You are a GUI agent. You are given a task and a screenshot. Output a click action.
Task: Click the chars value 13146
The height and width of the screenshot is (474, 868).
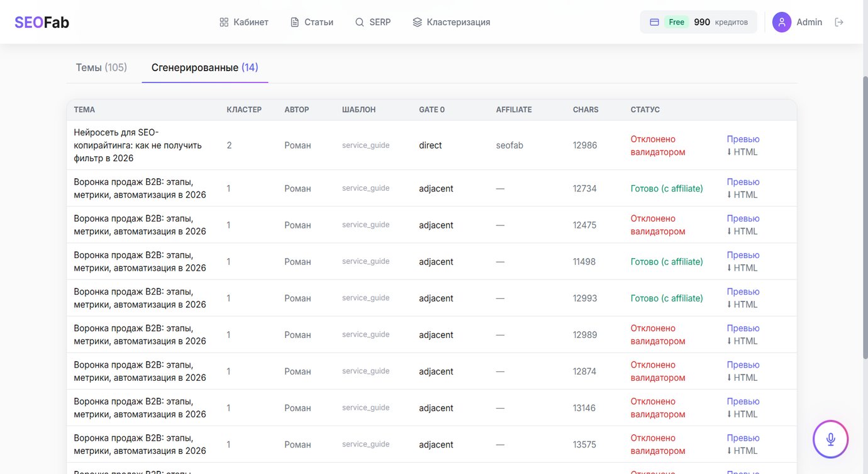pos(585,407)
